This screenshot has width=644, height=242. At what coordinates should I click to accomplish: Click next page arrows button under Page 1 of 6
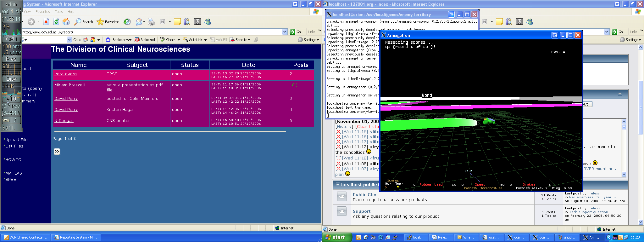tap(57, 152)
